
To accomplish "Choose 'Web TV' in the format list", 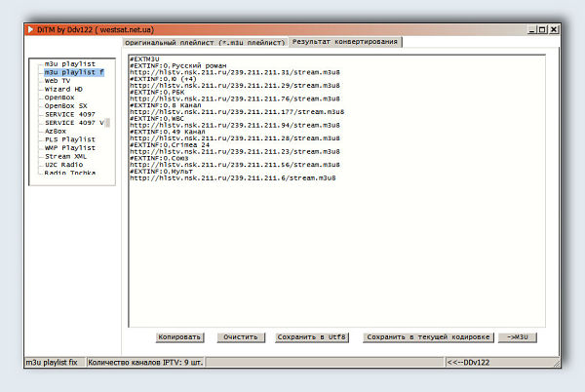I will tap(58, 81).
